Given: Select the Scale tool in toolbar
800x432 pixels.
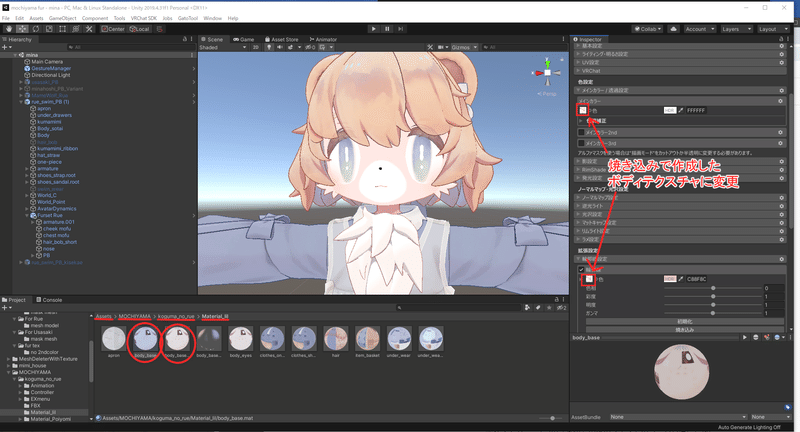Looking at the screenshot, I should click(49, 29).
